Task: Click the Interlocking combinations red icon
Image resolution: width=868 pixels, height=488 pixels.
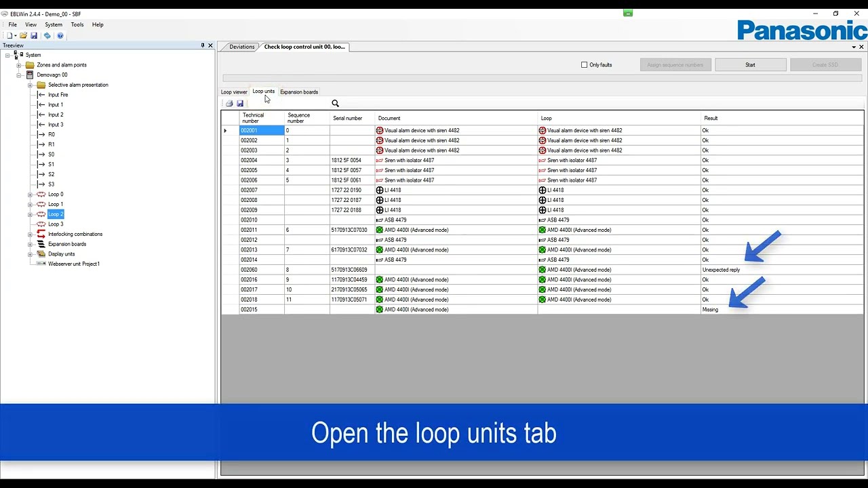Action: click(41, 234)
